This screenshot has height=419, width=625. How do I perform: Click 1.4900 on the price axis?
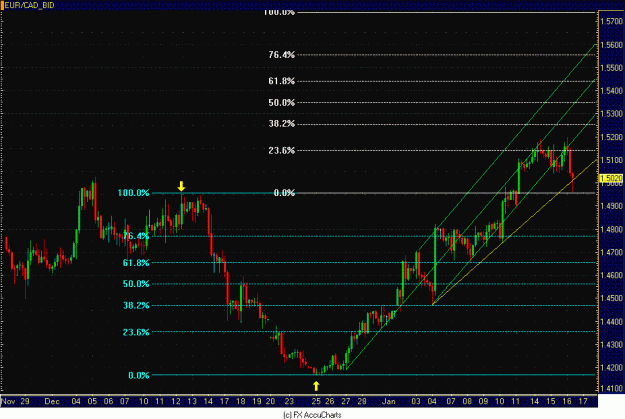[611, 206]
